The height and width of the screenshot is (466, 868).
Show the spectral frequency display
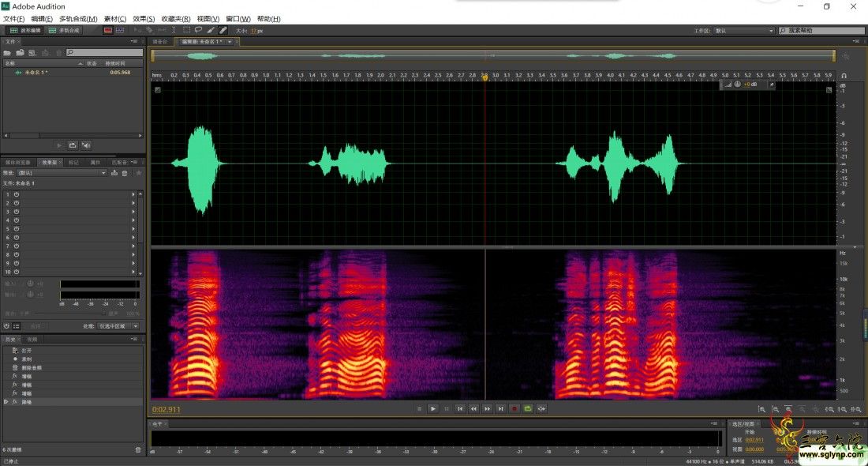pyautogui.click(x=108, y=31)
